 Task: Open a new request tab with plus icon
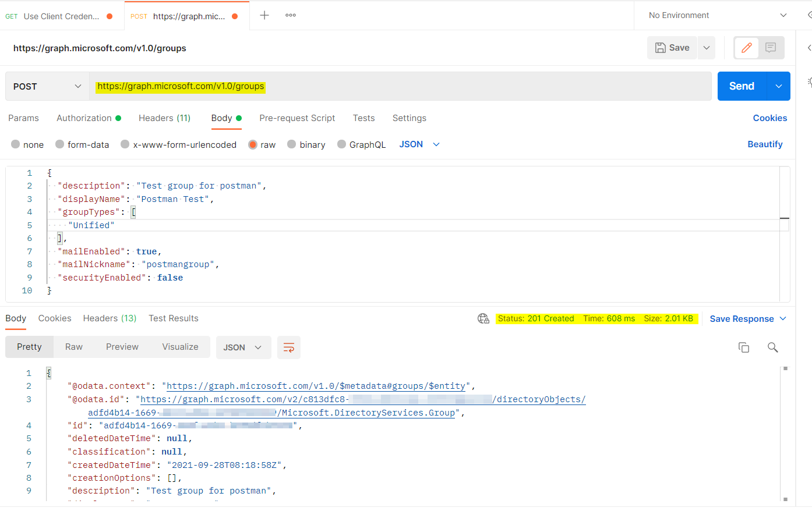(264, 15)
